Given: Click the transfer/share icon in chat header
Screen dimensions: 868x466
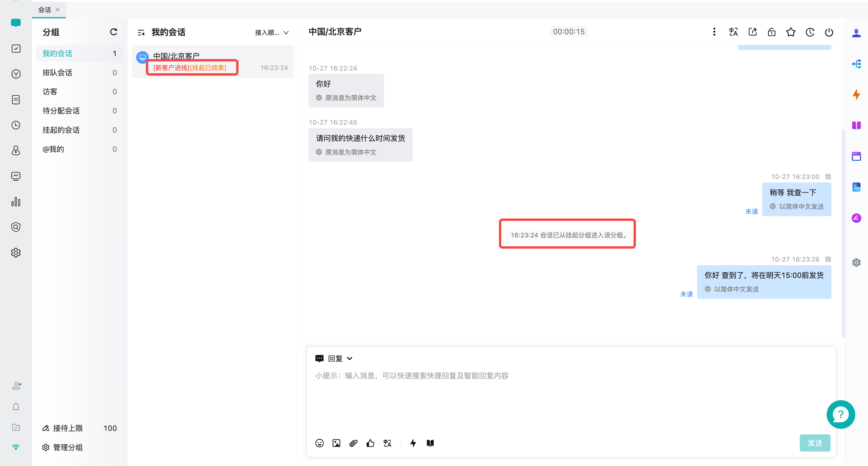Looking at the screenshot, I should pos(753,32).
